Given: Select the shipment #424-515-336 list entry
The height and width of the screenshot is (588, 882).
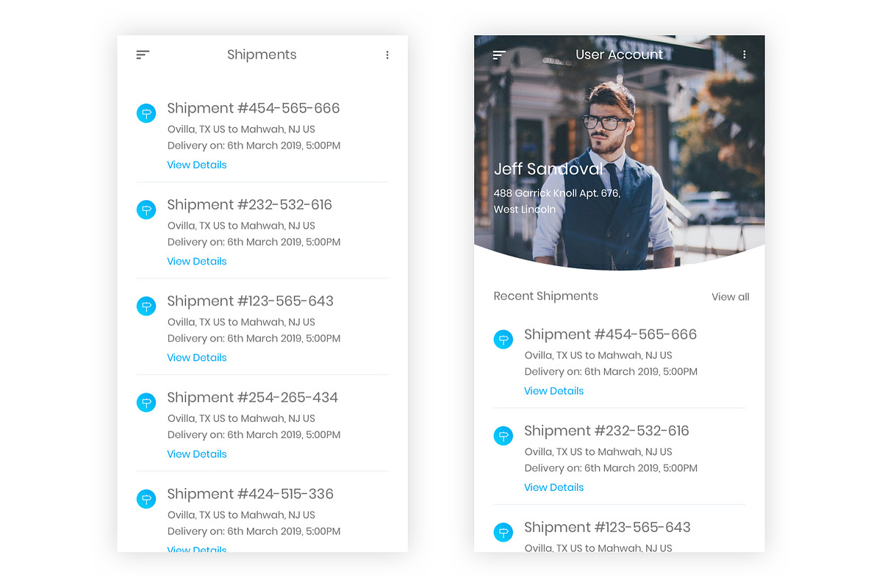Looking at the screenshot, I should pyautogui.click(x=250, y=493).
